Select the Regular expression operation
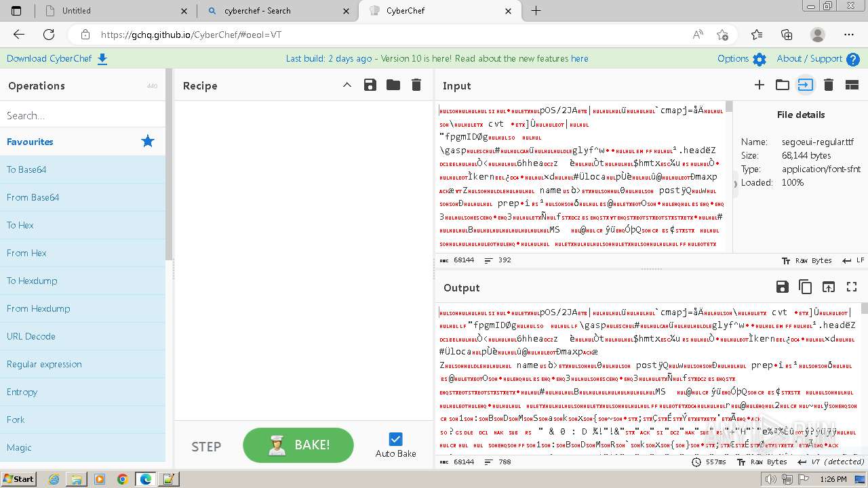 tap(83, 364)
